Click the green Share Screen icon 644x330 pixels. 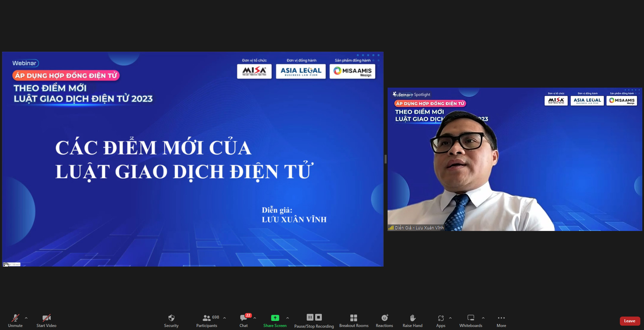pyautogui.click(x=275, y=318)
